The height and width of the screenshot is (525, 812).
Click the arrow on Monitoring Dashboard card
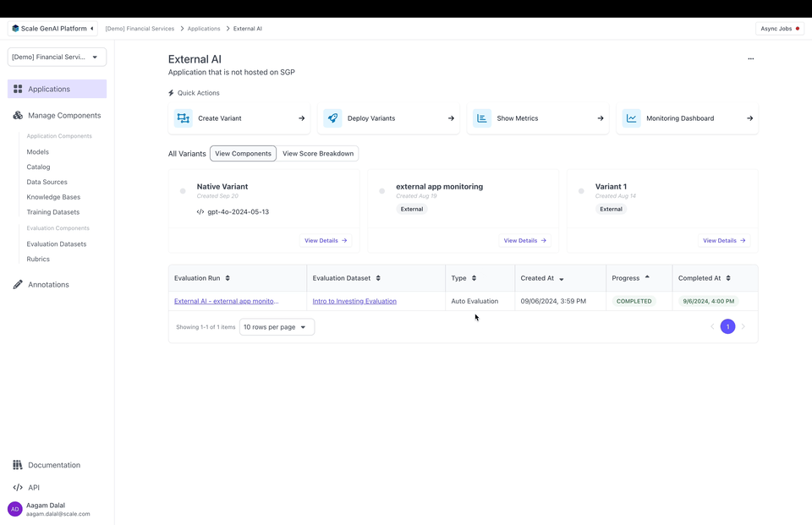click(x=750, y=118)
